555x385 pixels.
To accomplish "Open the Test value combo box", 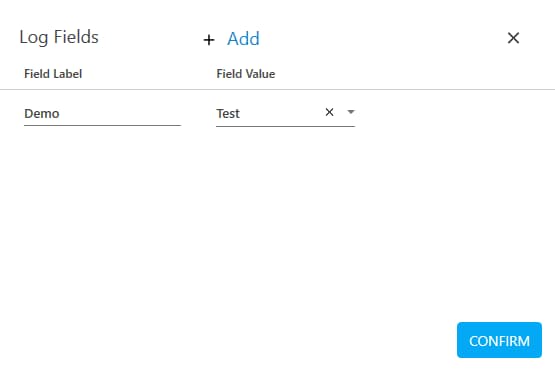I will click(x=285, y=114).
